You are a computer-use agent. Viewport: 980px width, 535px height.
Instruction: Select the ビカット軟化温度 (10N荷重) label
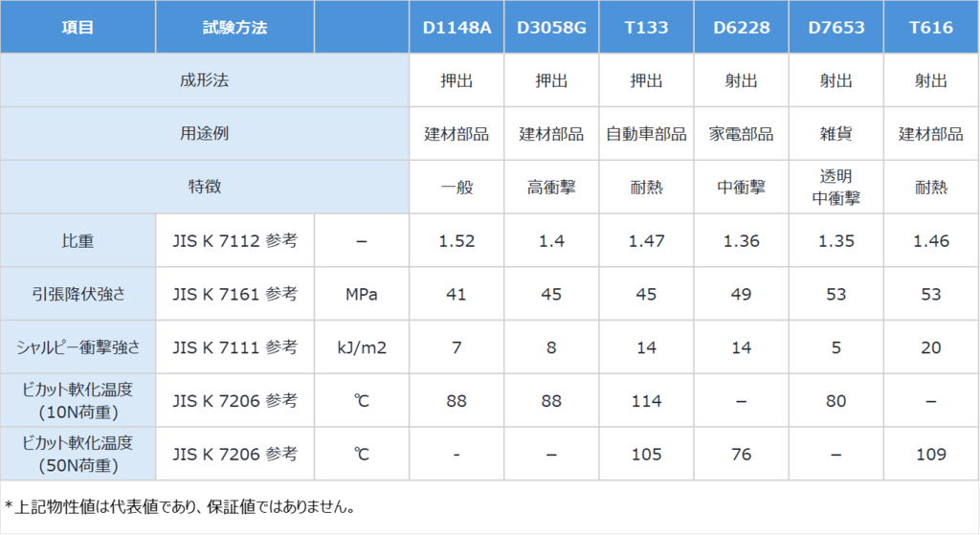tap(78, 401)
